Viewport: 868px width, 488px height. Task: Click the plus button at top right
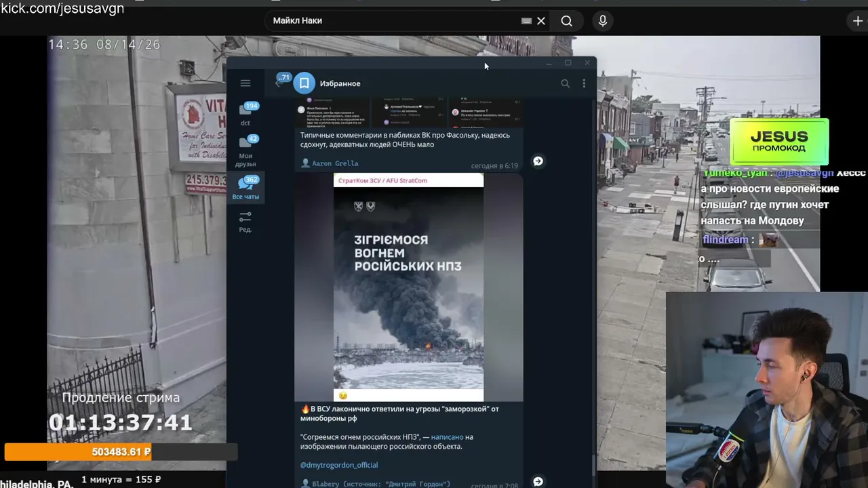858,21
